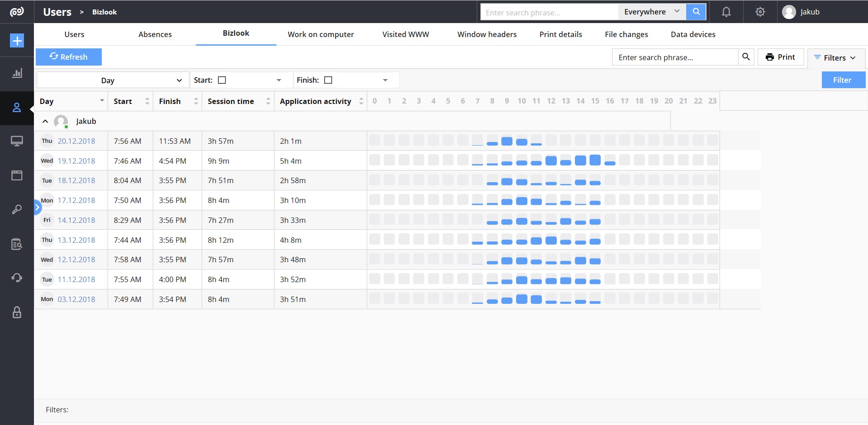868x425 pixels.
Task: Open the padlock security sidebar icon
Action: 17,312
